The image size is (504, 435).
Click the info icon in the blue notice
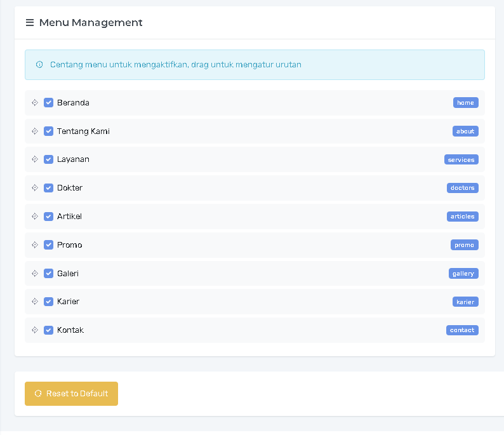click(39, 65)
